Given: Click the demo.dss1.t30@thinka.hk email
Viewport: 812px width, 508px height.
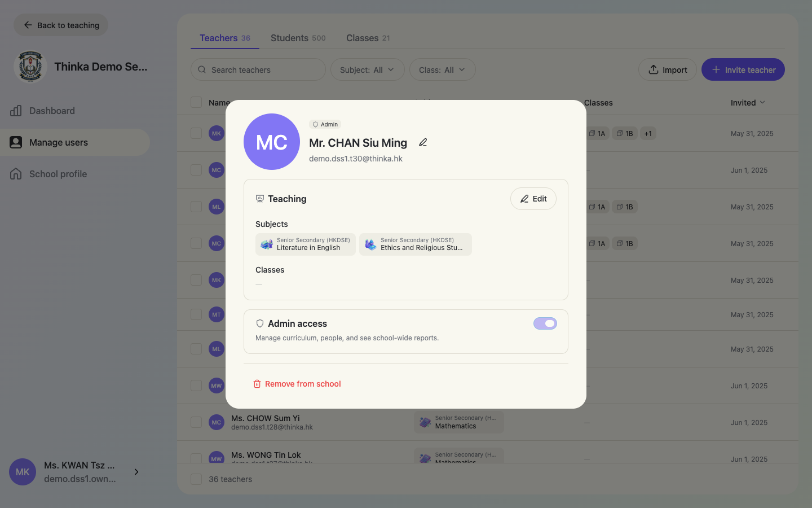Looking at the screenshot, I should (356, 159).
